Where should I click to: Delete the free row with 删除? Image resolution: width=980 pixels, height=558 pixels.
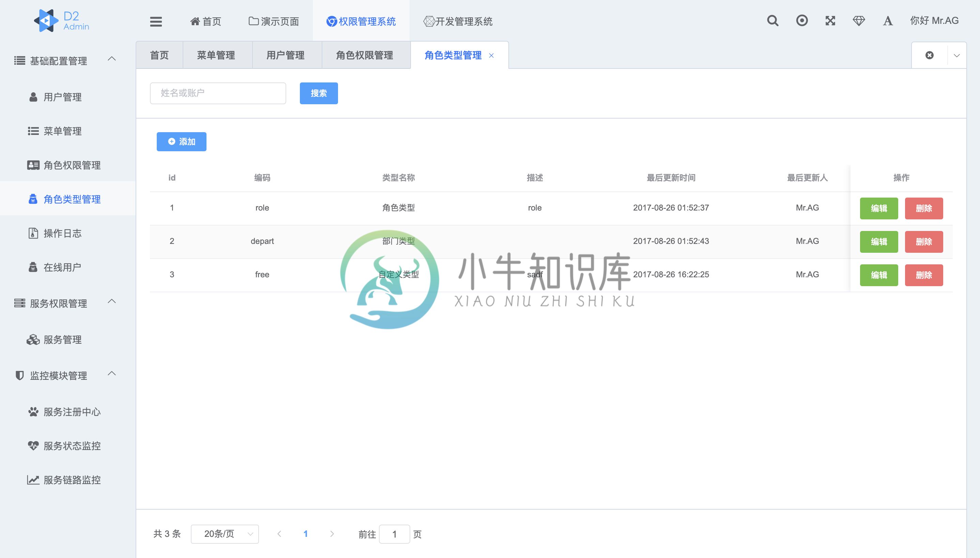pyautogui.click(x=924, y=275)
